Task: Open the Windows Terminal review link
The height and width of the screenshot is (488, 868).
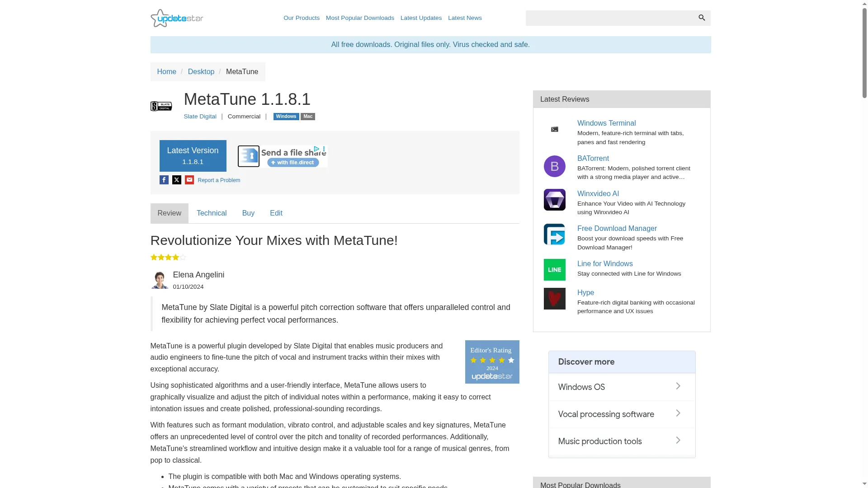Action: (606, 123)
